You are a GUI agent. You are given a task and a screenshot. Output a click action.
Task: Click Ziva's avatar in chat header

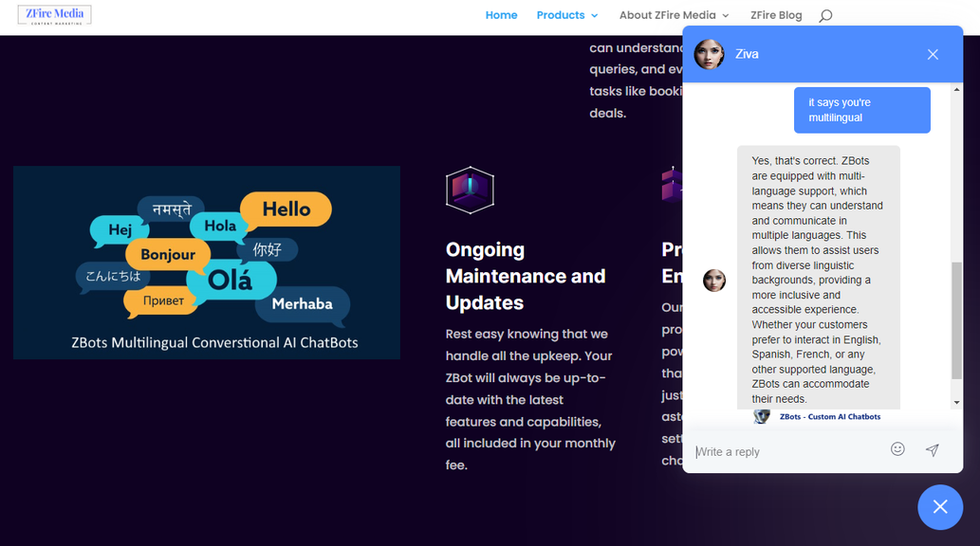click(x=710, y=54)
